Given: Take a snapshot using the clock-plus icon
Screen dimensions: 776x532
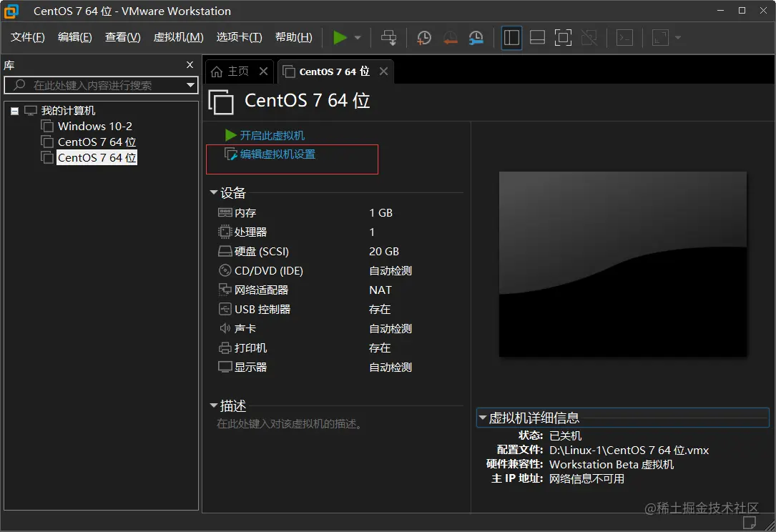Looking at the screenshot, I should tap(424, 38).
